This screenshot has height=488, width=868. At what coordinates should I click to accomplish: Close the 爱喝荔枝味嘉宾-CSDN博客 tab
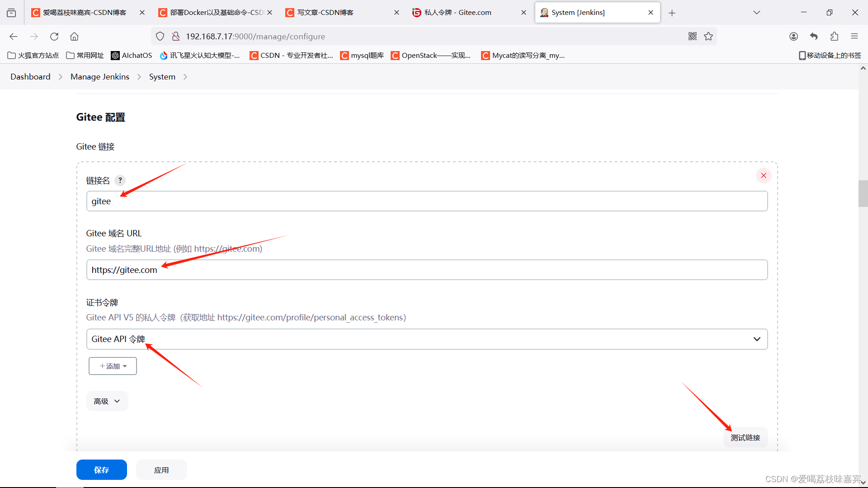[x=142, y=13]
